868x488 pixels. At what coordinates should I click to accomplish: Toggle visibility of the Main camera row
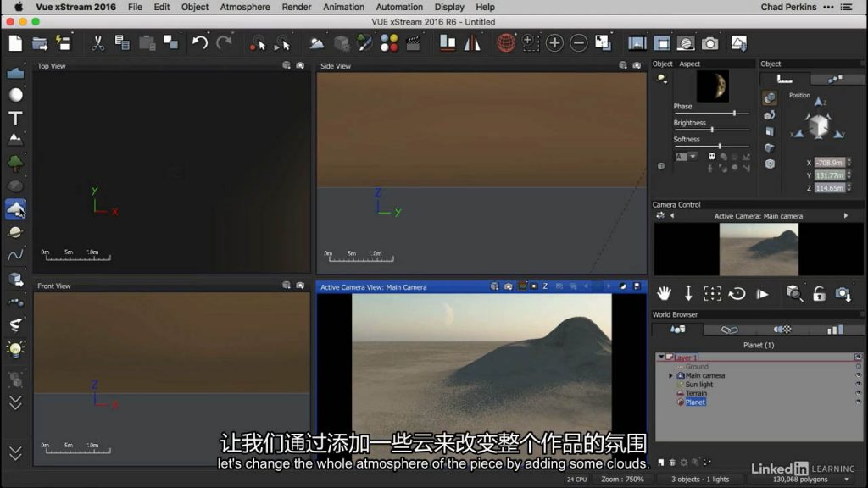click(858, 375)
